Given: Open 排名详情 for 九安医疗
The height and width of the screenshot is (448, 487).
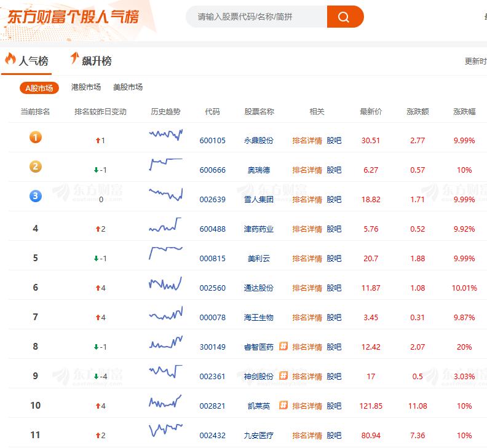Looking at the screenshot, I should tap(307, 436).
